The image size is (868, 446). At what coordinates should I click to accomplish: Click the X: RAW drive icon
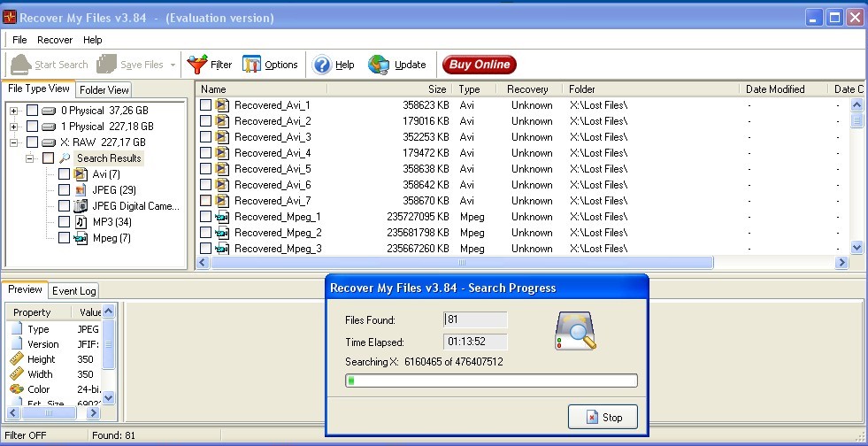coord(49,142)
